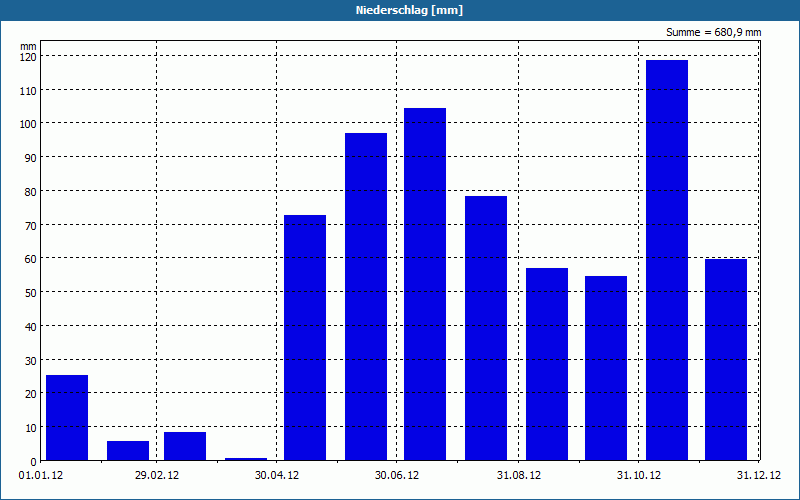Select the June bar near 97 mm
The width and height of the screenshot is (800, 500).
pos(366,297)
